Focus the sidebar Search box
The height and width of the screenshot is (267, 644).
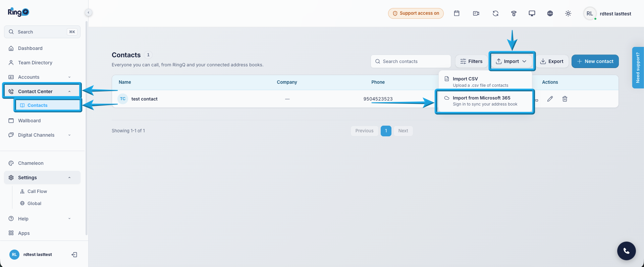(42, 32)
